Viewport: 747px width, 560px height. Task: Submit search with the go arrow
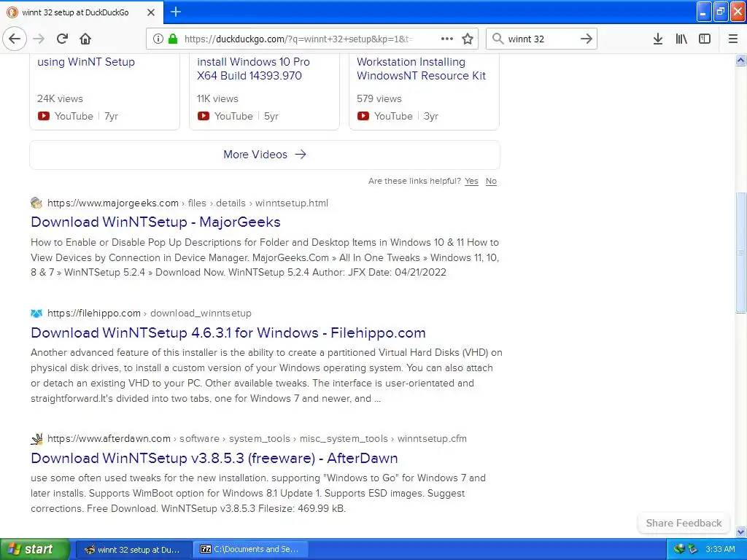tap(587, 39)
